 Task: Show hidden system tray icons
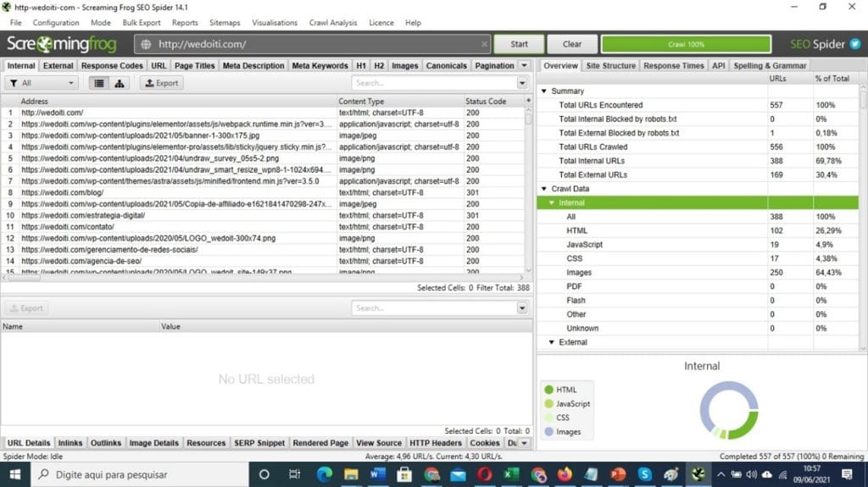721,474
